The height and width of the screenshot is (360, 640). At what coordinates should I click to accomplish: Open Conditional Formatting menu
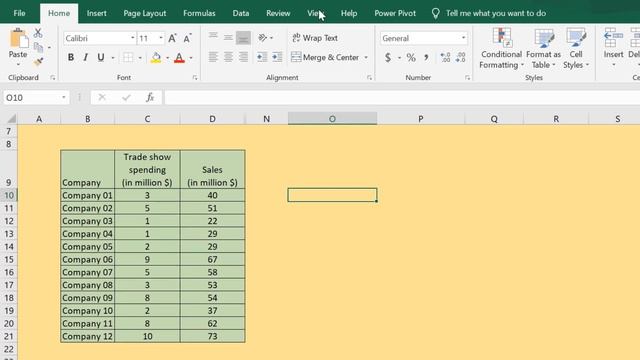click(501, 49)
